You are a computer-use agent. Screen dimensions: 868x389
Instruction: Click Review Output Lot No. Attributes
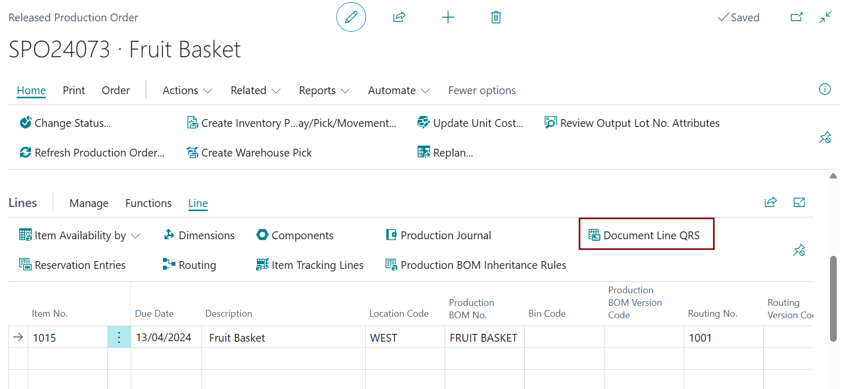point(632,123)
